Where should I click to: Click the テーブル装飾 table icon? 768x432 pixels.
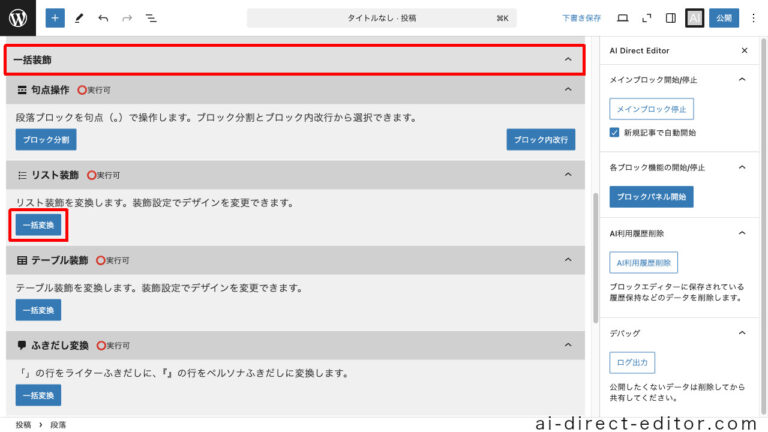[x=22, y=260]
